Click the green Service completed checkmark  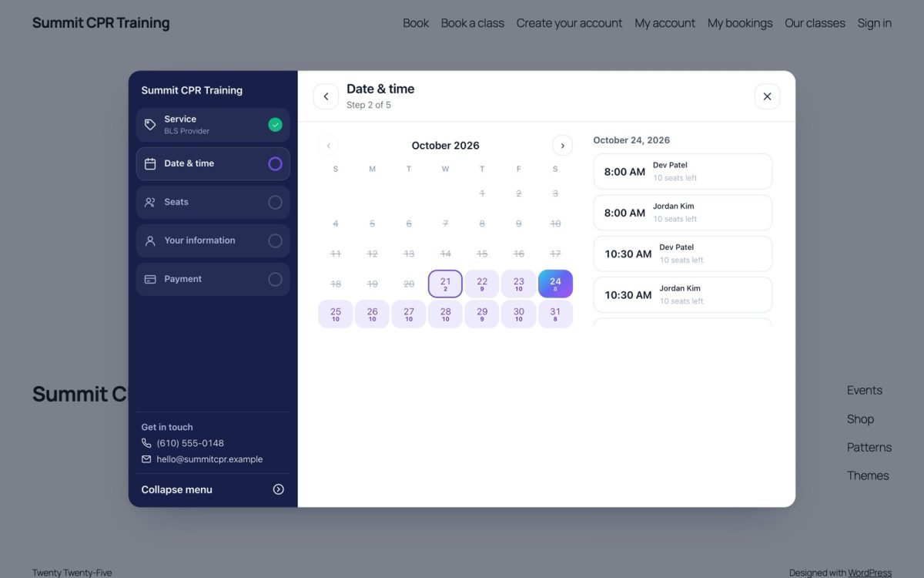pyautogui.click(x=275, y=125)
